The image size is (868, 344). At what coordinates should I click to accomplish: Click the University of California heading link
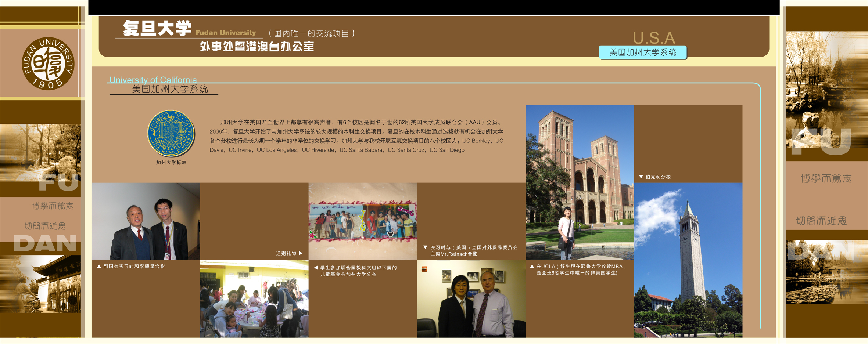pyautogui.click(x=153, y=80)
